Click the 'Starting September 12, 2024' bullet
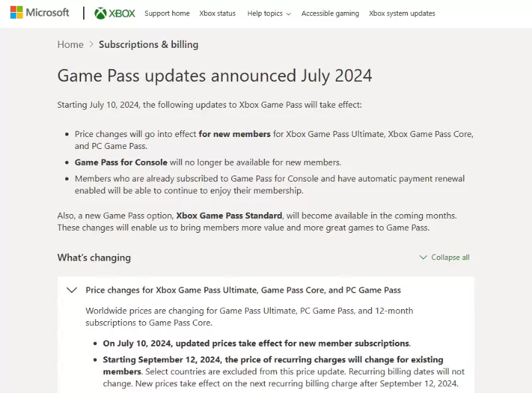Screen dimensions: 532x393 coord(273,360)
